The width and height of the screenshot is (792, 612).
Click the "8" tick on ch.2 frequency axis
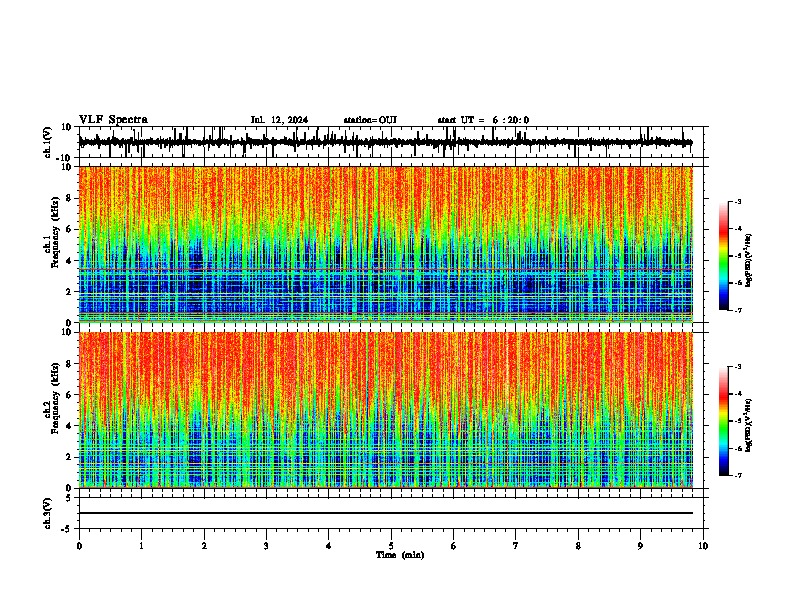70,364
